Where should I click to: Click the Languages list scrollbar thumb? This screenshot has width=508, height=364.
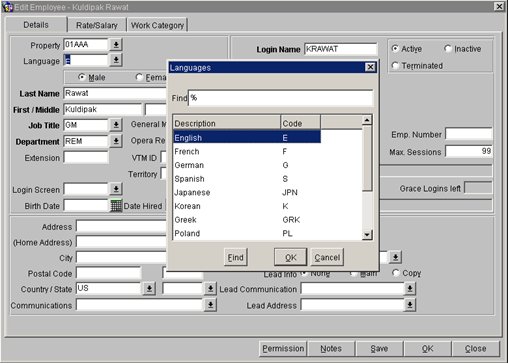point(367,158)
